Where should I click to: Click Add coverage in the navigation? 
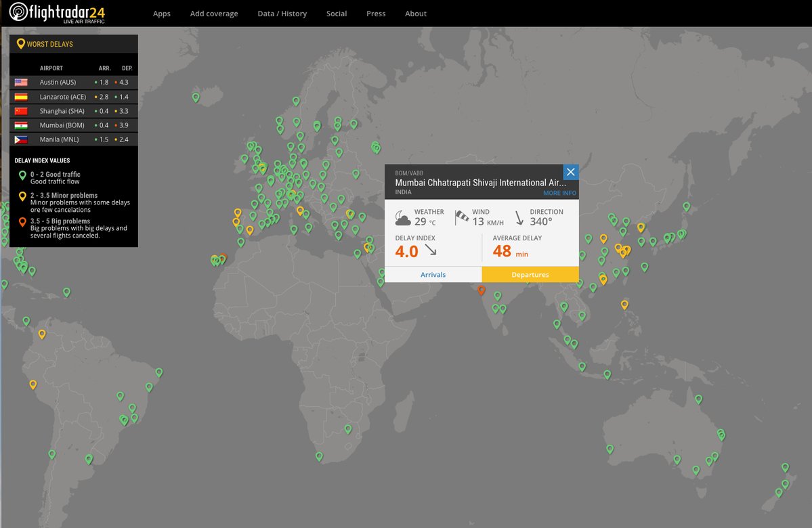[x=214, y=14]
